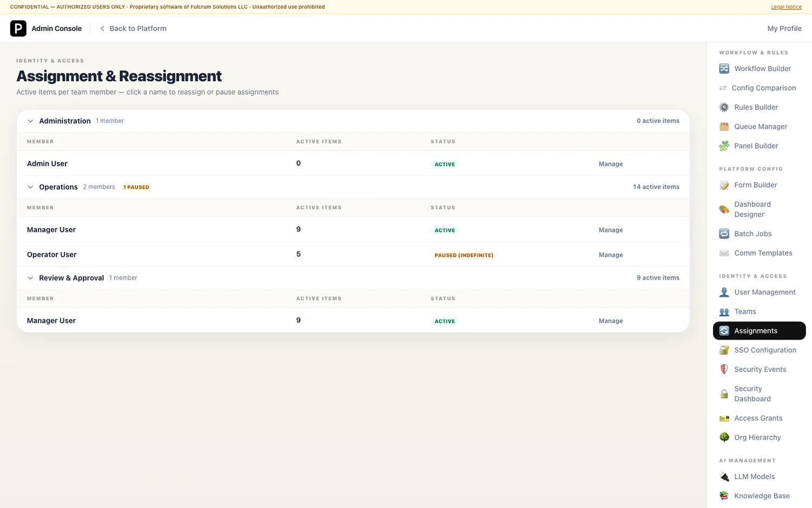Open Workflow Builder from the sidebar
812x508 pixels.
click(759, 69)
